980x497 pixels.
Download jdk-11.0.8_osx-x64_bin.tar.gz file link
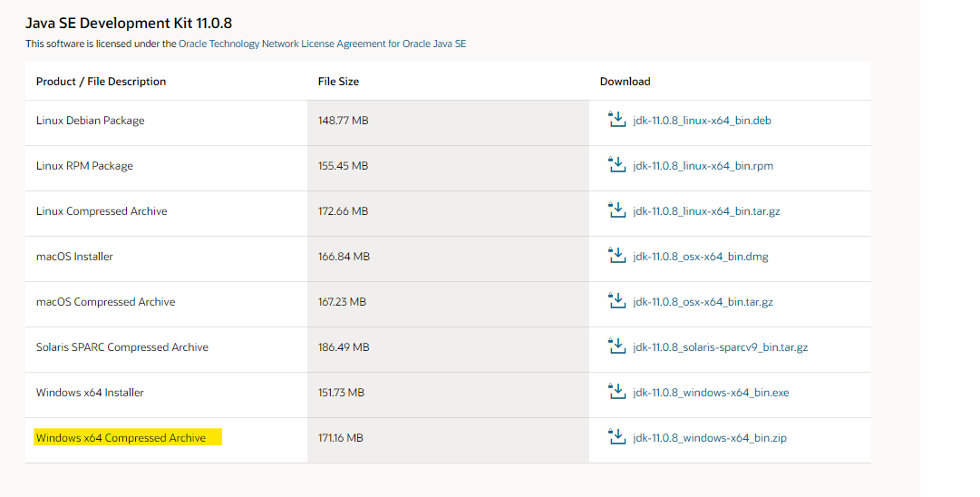tap(703, 302)
